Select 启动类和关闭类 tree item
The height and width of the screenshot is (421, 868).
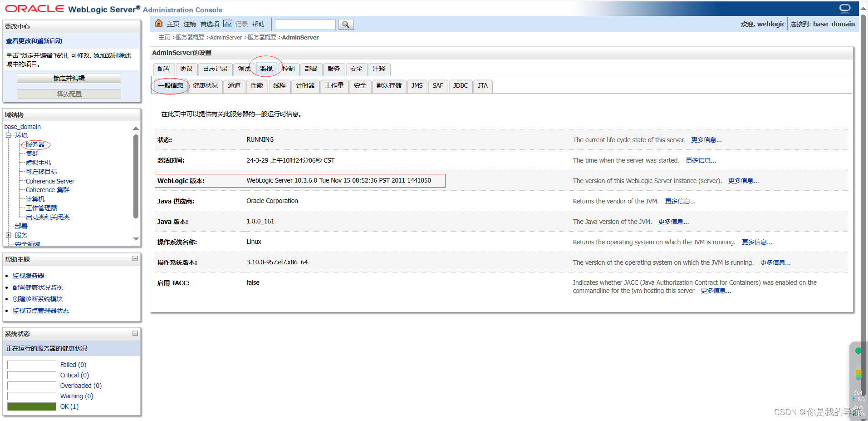[48, 217]
